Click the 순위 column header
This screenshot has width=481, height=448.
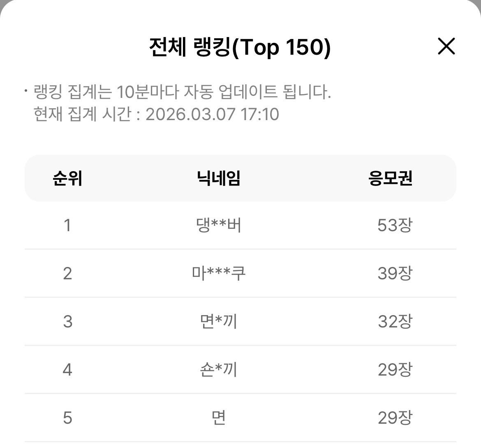(67, 178)
